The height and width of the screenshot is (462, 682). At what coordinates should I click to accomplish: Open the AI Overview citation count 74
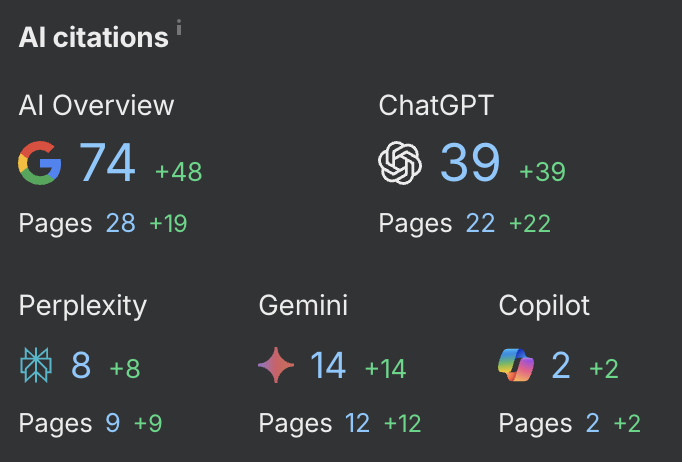click(107, 163)
